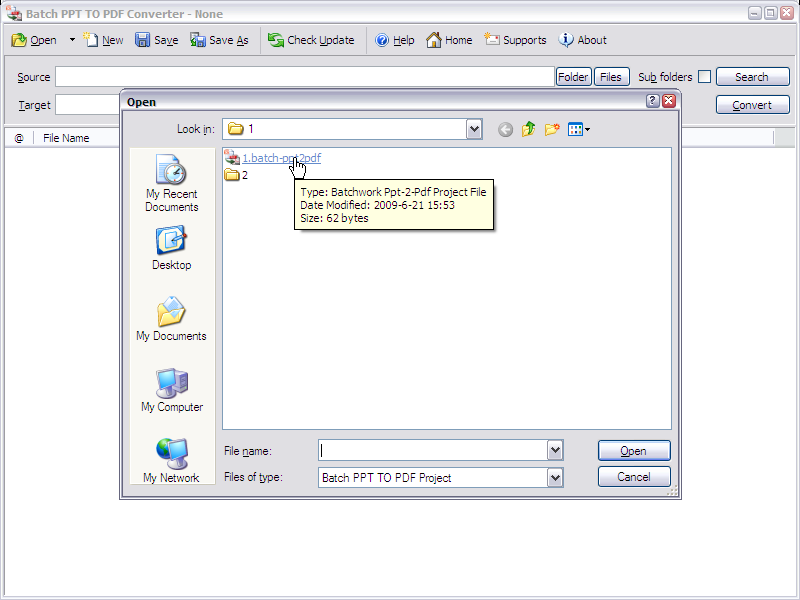This screenshot has width=800, height=600.
Task: Jump to Desktop in places bar
Action: [x=171, y=248]
